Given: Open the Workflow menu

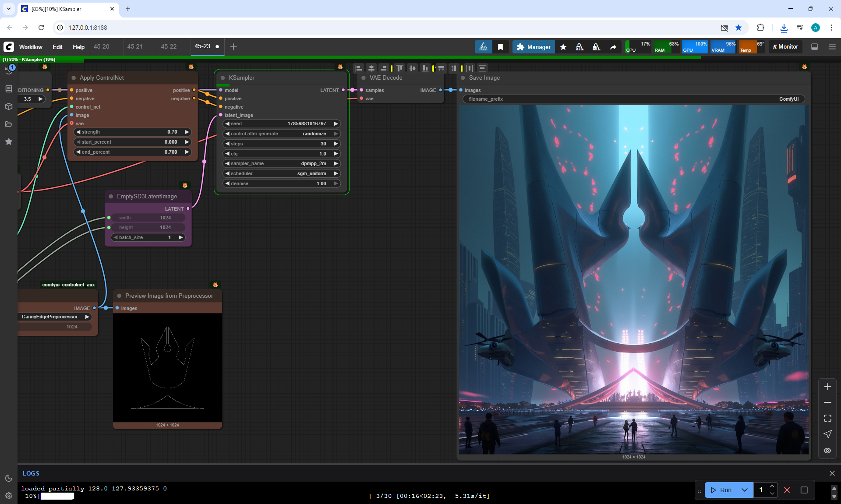Looking at the screenshot, I should [x=31, y=47].
